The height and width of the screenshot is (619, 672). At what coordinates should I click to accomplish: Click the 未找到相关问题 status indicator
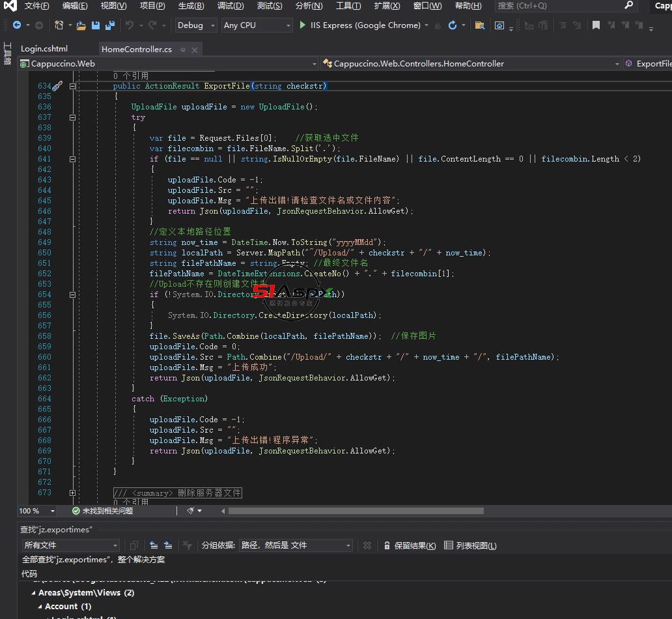(x=102, y=510)
